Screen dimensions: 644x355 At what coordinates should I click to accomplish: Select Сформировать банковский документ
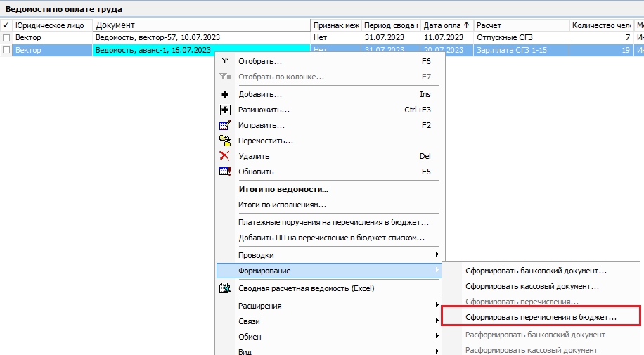(536, 271)
